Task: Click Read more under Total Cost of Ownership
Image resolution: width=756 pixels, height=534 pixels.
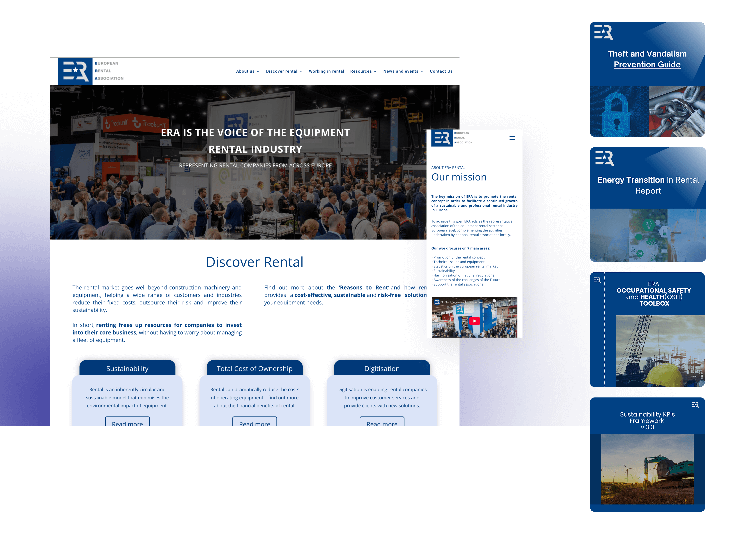Action: 255,422
